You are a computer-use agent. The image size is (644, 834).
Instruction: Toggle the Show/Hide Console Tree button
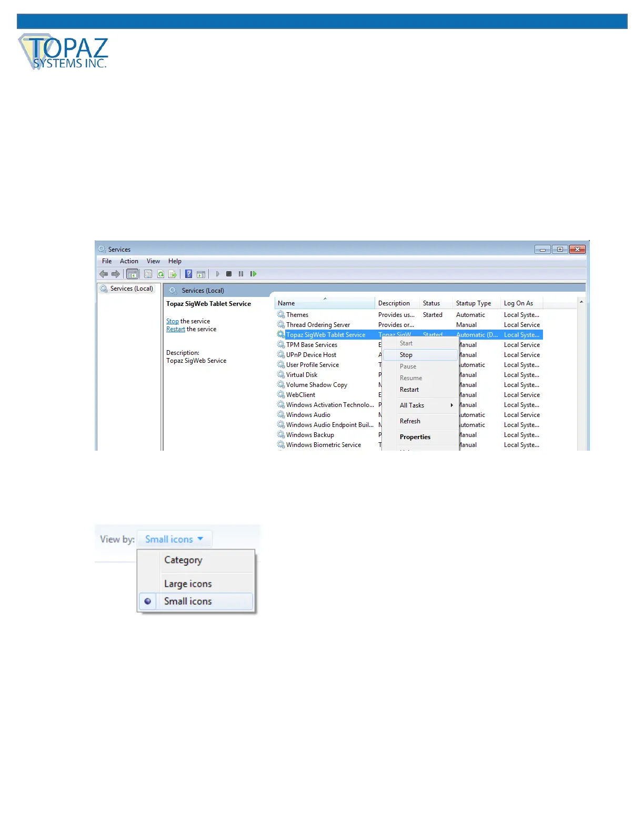tap(133, 274)
